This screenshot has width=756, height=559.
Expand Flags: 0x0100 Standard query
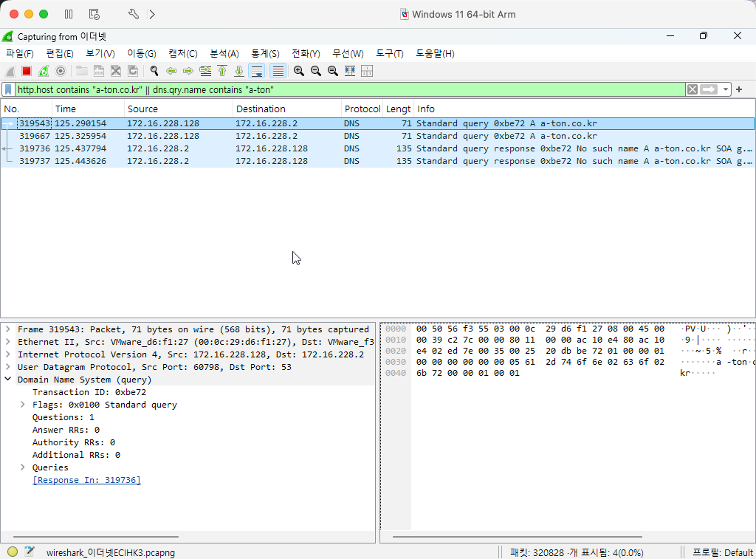coord(23,405)
